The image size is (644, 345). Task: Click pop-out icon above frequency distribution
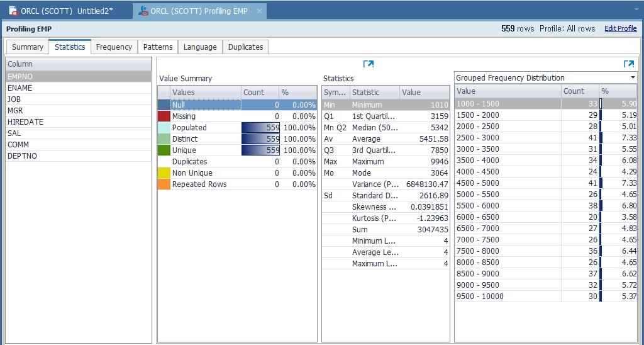click(x=628, y=64)
